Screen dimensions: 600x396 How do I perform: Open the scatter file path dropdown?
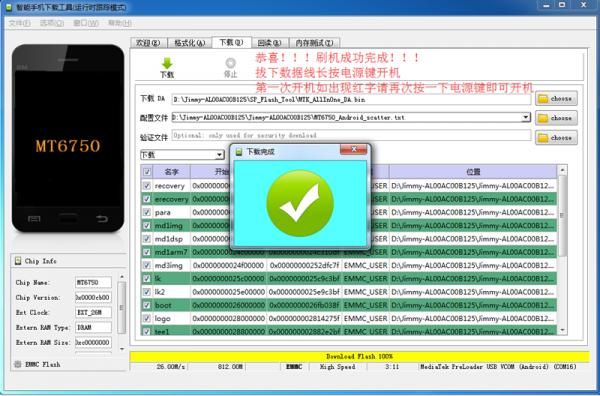click(526, 117)
